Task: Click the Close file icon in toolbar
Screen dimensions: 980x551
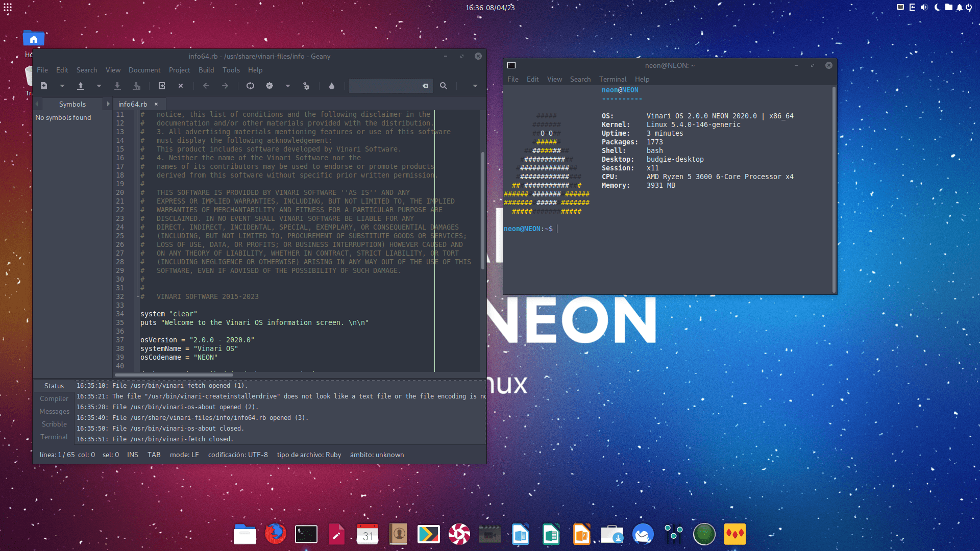Action: click(x=181, y=86)
